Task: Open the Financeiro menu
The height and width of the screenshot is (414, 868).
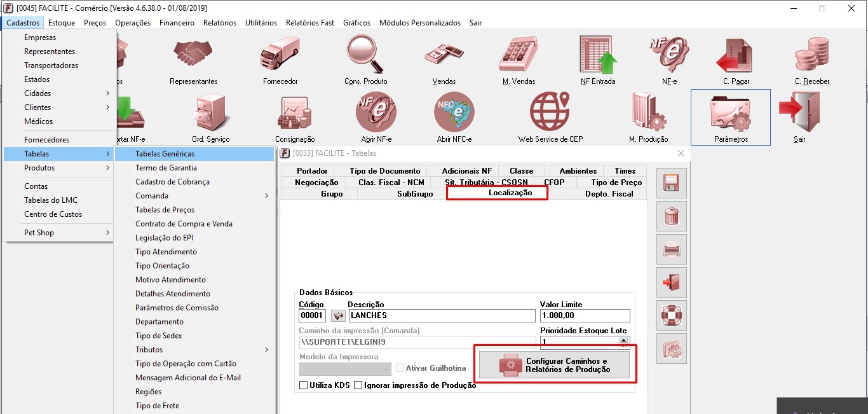Action: 177,23
